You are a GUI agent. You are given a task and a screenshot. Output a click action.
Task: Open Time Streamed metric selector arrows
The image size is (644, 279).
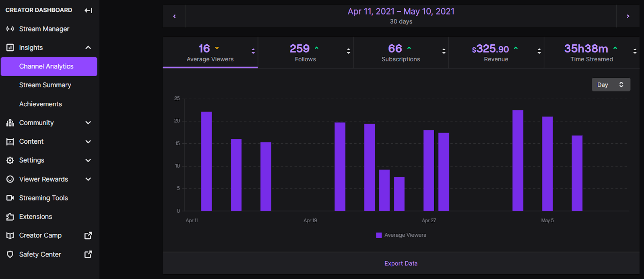click(635, 51)
